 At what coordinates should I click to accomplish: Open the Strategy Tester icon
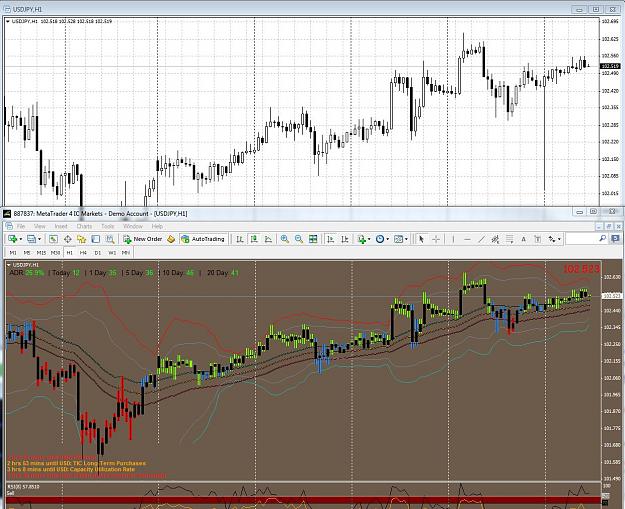[x=110, y=239]
